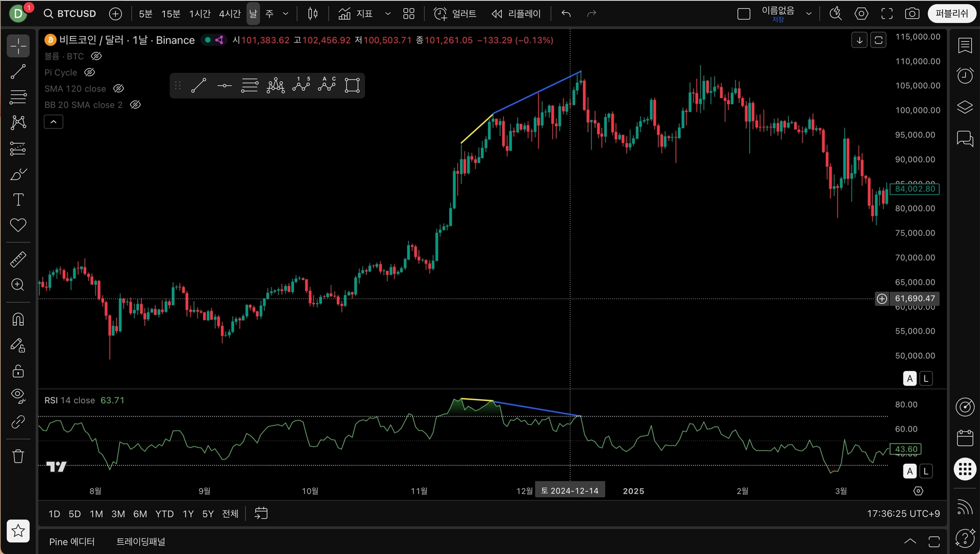Click the chart style candles icon
This screenshot has height=554, width=980.
313,14
